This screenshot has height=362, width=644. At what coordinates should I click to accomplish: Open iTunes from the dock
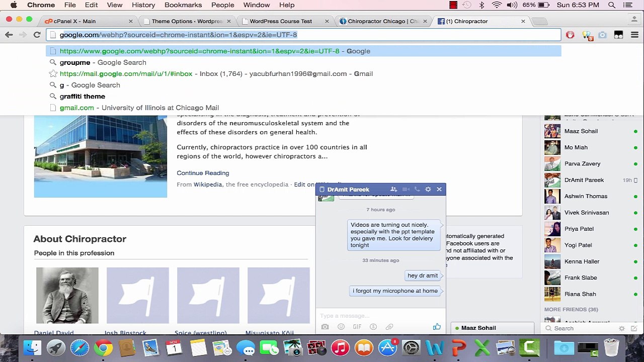tap(340, 348)
